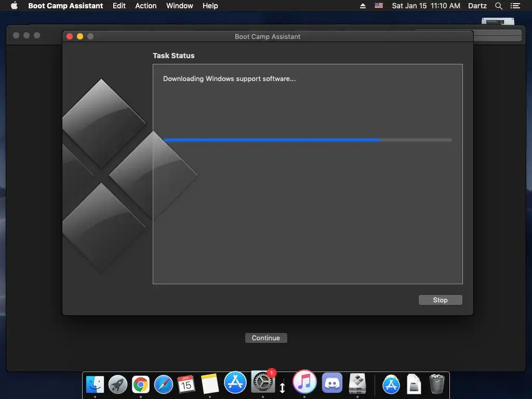Click the eject icon in menu bar
Image resolution: width=532 pixels, height=399 pixels.
click(x=363, y=6)
